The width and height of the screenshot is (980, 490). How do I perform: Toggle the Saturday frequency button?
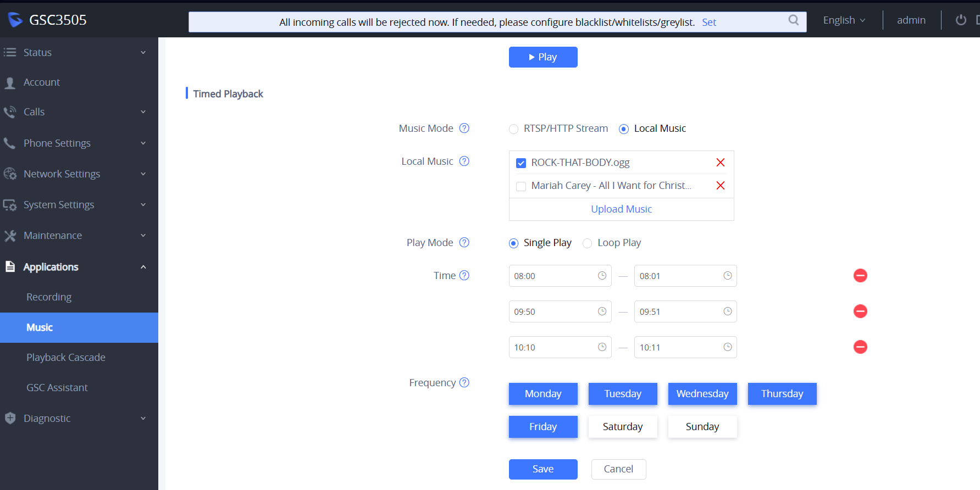click(622, 427)
